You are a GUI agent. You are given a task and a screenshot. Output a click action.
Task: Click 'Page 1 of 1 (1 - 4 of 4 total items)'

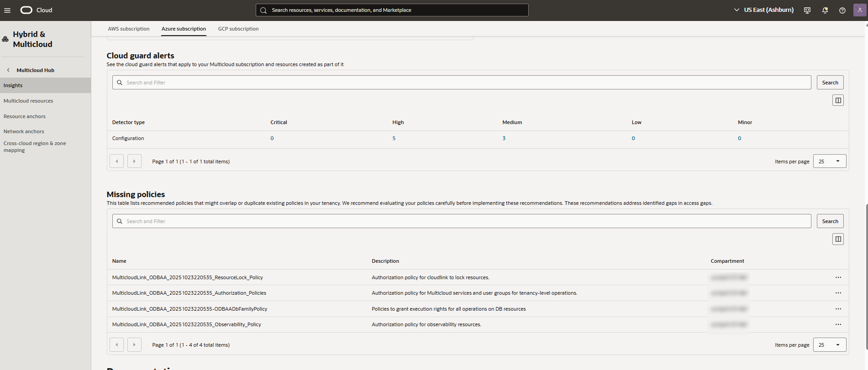pos(191,345)
